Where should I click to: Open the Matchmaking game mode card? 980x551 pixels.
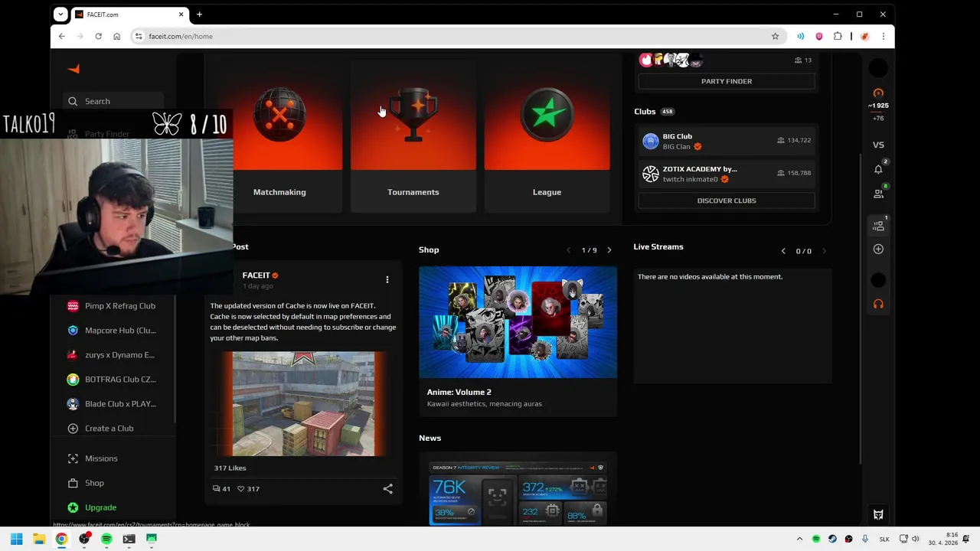coord(279,135)
